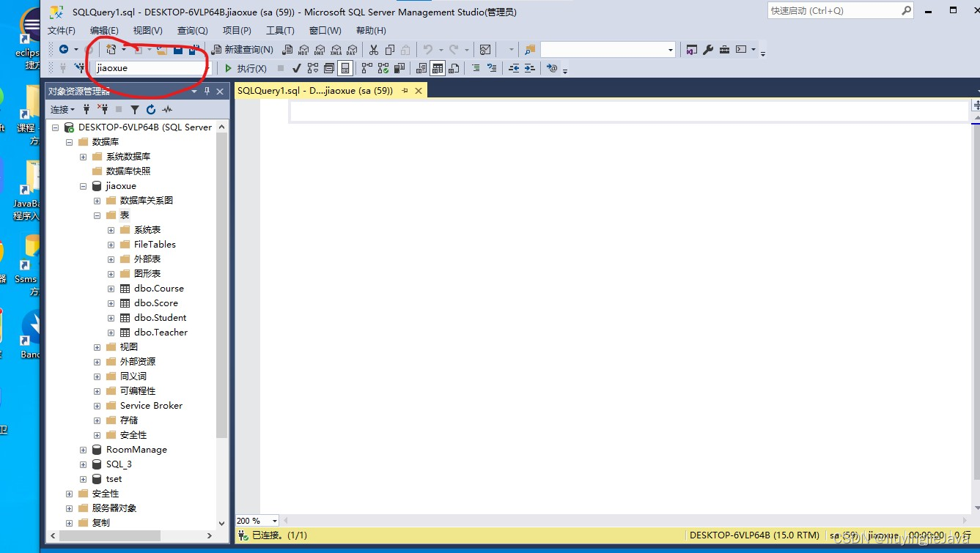Open the Properties wrench icon
980x553 pixels.
708,50
